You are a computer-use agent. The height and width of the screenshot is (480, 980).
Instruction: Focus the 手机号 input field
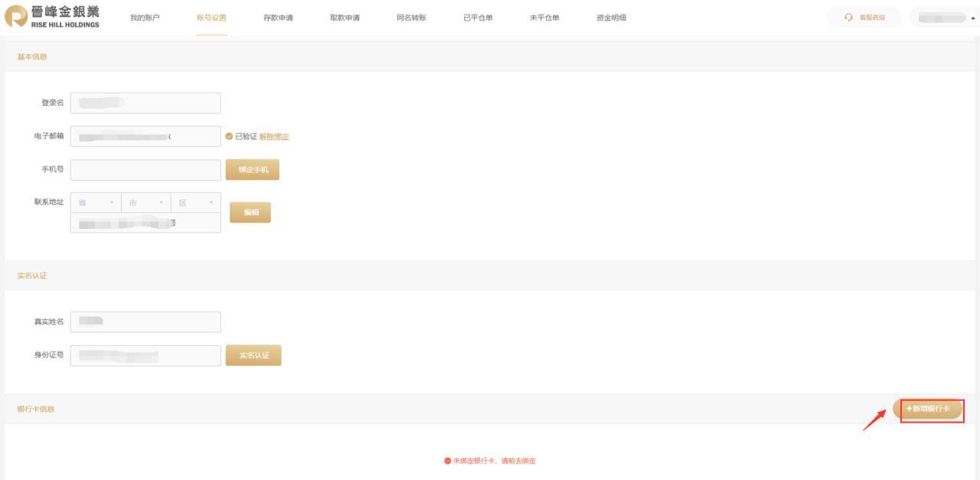pos(145,170)
